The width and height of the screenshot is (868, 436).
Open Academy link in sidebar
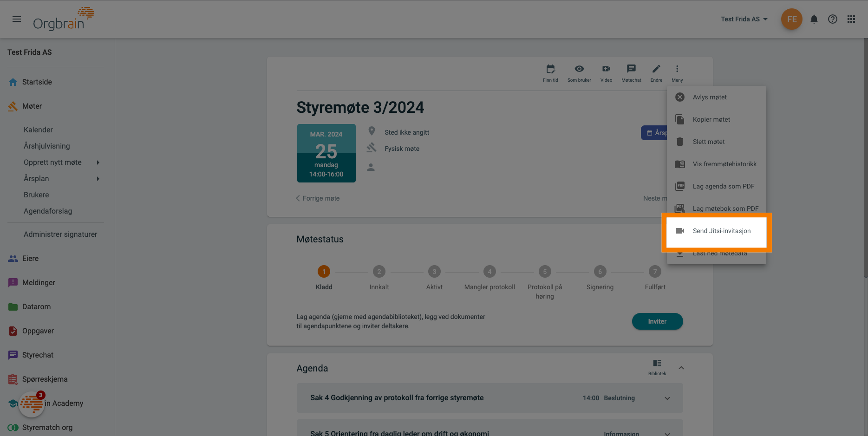[x=64, y=403]
